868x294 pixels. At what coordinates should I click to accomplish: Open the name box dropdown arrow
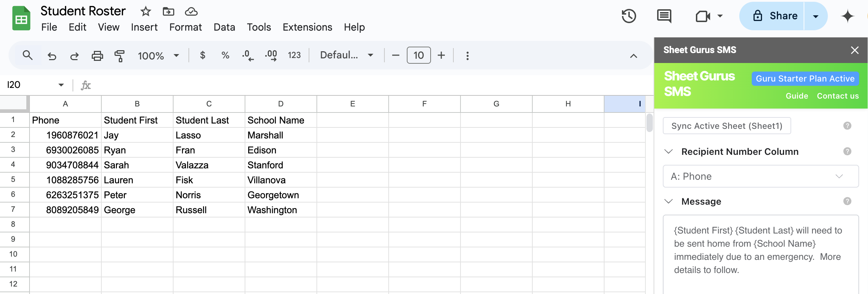[x=61, y=85]
